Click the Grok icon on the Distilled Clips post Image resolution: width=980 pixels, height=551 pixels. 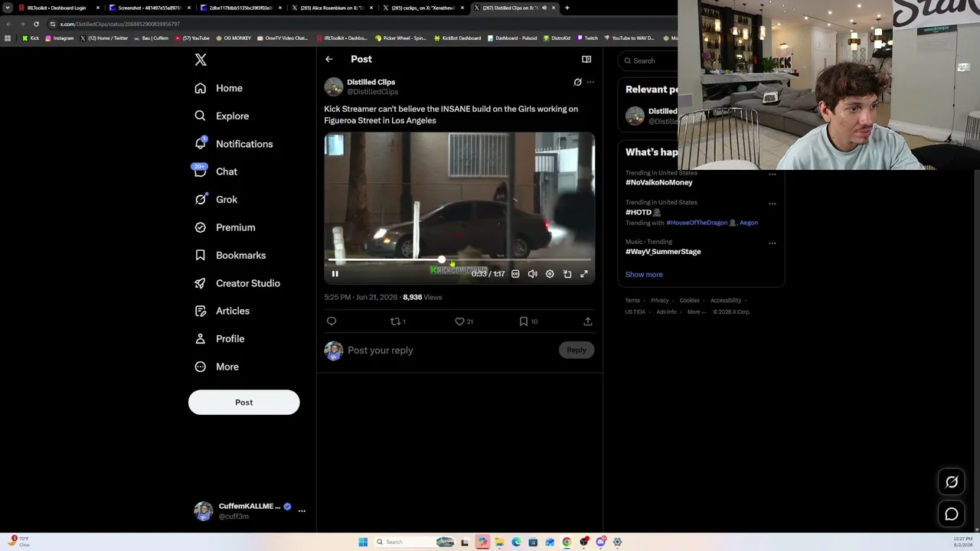point(578,82)
